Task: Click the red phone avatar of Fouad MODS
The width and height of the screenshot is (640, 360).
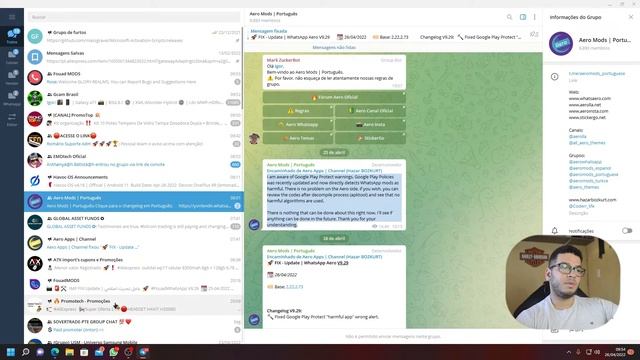Action: pos(35,78)
